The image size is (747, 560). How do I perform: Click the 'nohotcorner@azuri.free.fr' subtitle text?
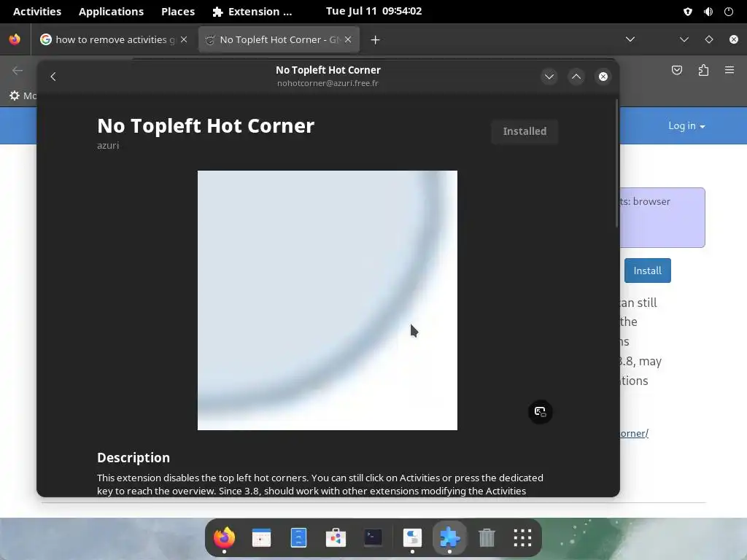click(x=328, y=83)
